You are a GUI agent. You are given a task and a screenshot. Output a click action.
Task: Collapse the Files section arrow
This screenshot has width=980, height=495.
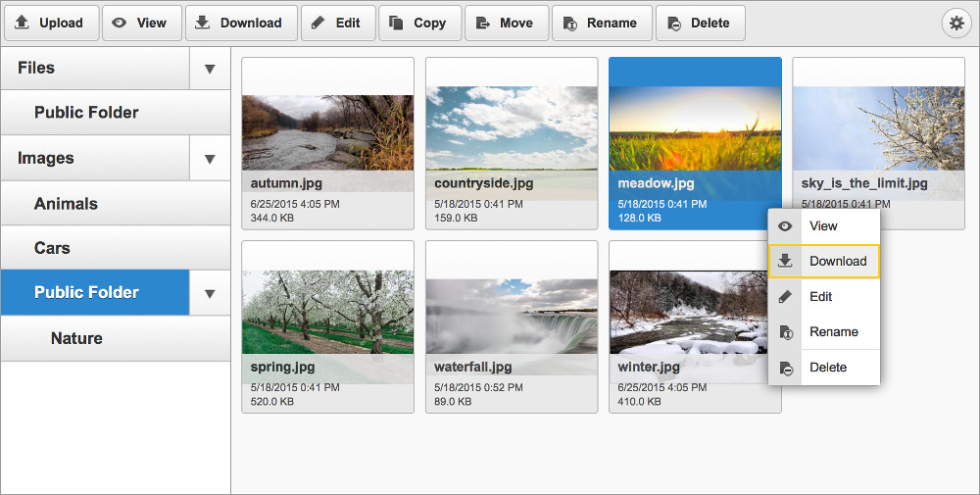[209, 69]
